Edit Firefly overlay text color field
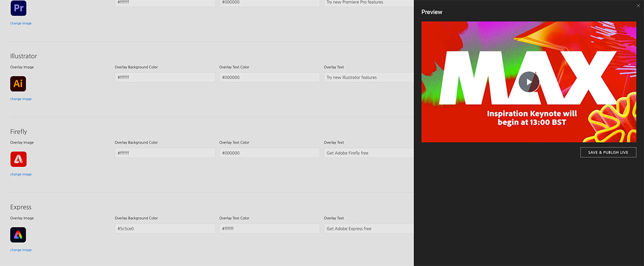This screenshot has width=644, height=266. [x=269, y=153]
